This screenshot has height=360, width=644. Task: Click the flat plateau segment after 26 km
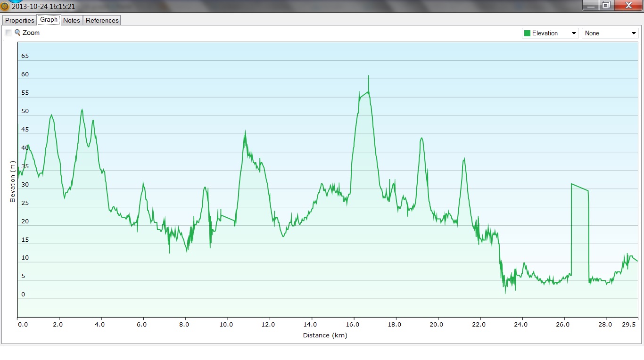(x=579, y=187)
